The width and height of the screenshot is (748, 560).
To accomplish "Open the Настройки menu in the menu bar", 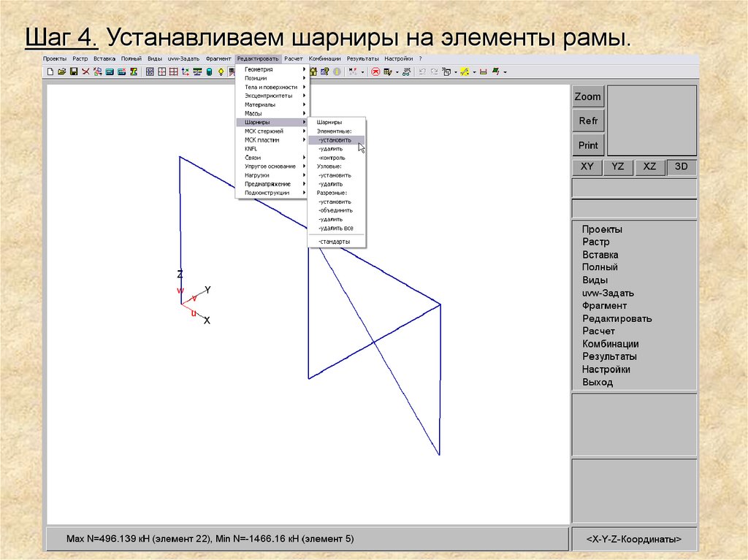I will (x=398, y=58).
